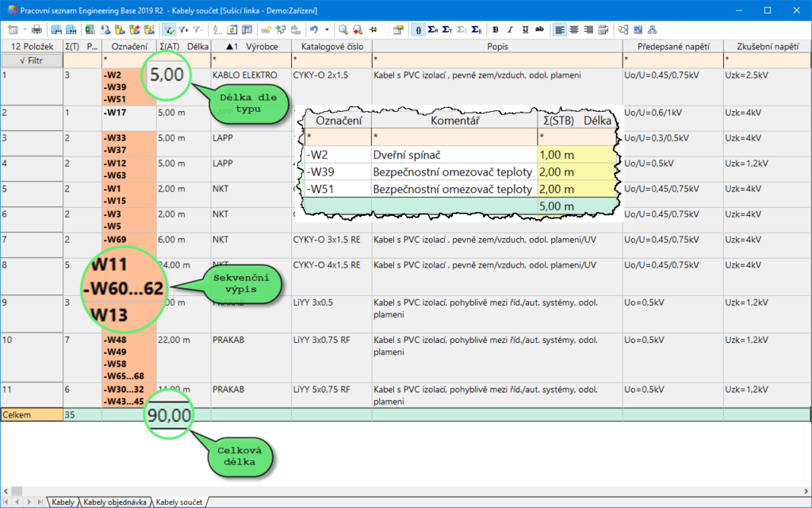Click the Popis column header
812x508 pixels.
tap(496, 47)
